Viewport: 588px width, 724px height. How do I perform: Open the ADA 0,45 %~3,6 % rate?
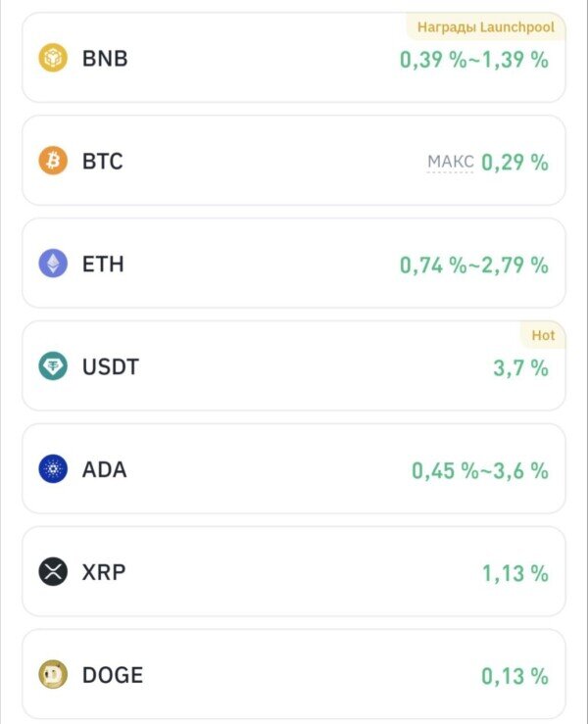479,470
